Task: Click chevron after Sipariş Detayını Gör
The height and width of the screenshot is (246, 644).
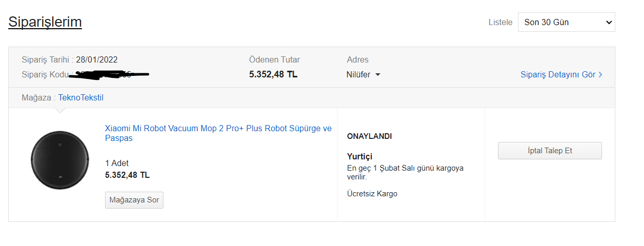Action: click(x=600, y=75)
